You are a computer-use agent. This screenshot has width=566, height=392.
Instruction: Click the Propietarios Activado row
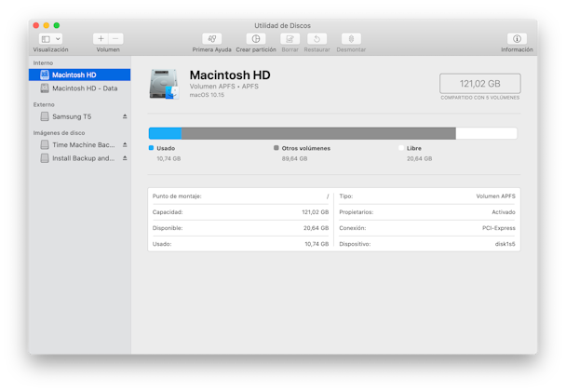click(427, 212)
